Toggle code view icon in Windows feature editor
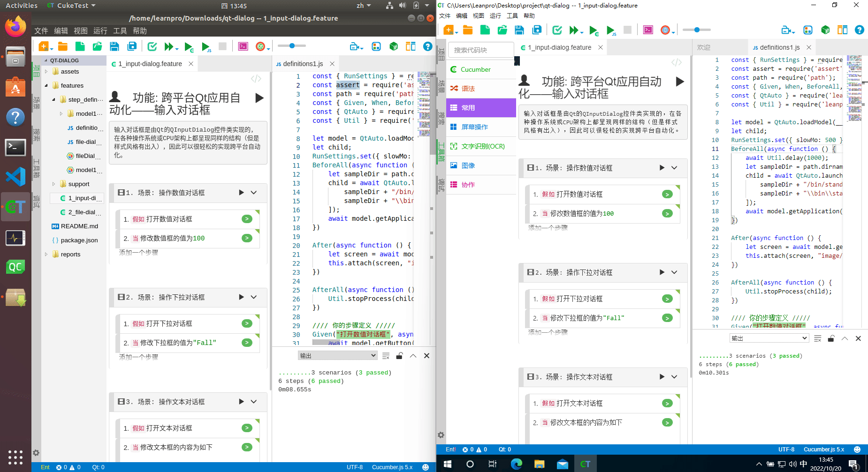Image resolution: width=868 pixels, height=472 pixels. (677, 62)
